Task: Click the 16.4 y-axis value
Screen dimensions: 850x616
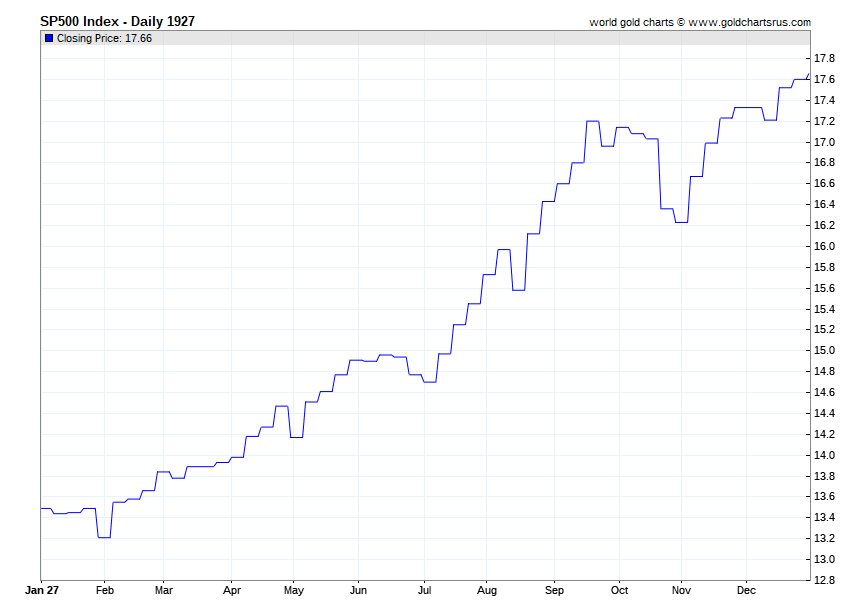Action: [x=825, y=204]
